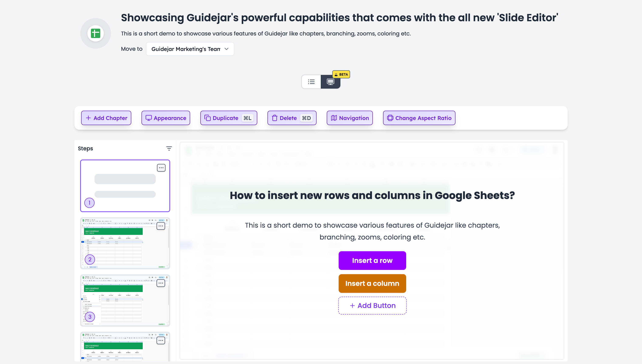Click the yellow BETA badge
Image resolution: width=642 pixels, height=364 pixels.
coord(341,74)
